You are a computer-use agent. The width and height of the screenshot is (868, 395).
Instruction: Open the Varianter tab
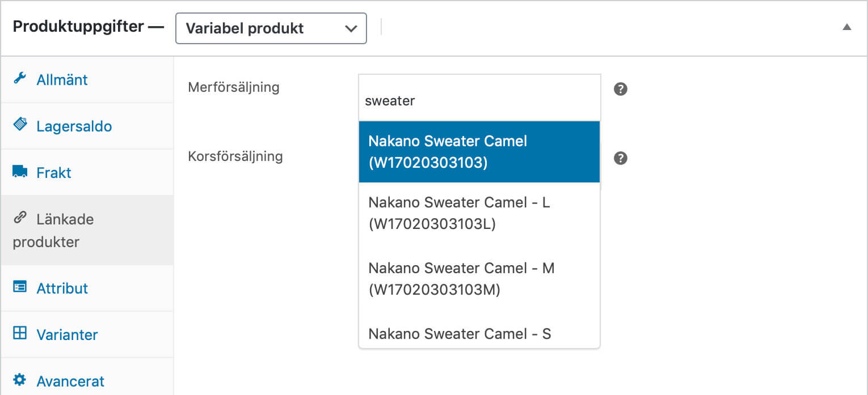[x=67, y=335]
